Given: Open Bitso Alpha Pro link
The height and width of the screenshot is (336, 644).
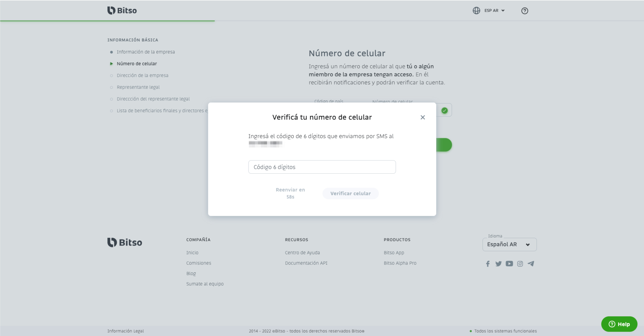Looking at the screenshot, I should tap(400, 263).
